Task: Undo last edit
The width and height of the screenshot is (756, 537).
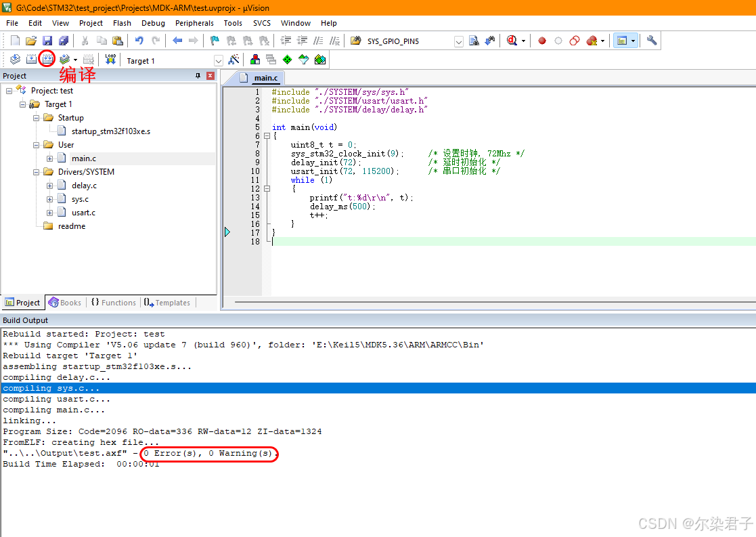Action: [x=139, y=41]
